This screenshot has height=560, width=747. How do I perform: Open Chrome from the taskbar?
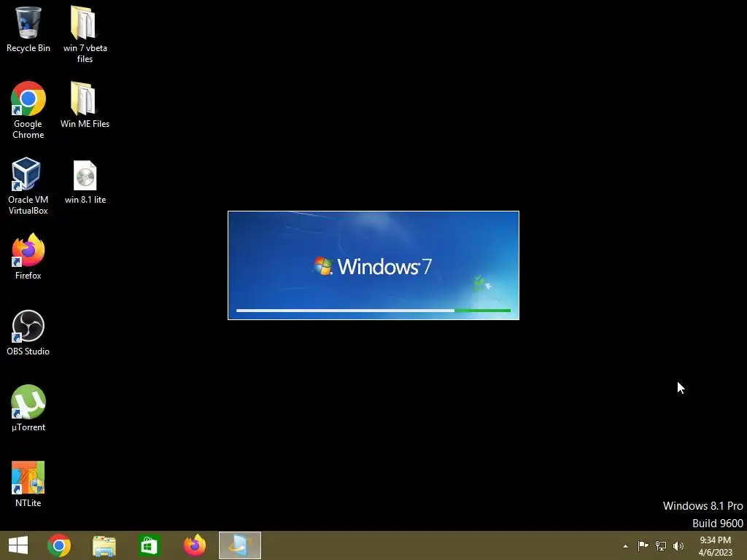point(59,545)
